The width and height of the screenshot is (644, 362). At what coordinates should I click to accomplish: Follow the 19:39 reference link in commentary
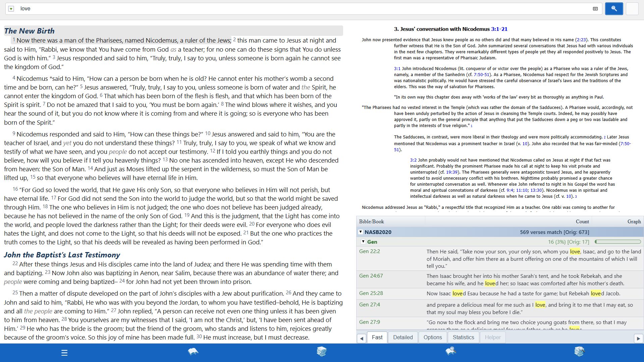coord(452,172)
